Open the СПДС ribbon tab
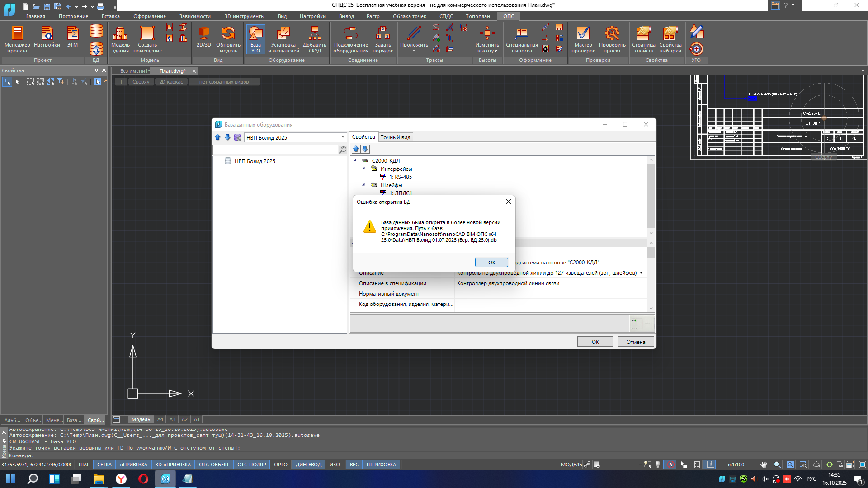The height and width of the screenshot is (488, 868). tap(446, 16)
